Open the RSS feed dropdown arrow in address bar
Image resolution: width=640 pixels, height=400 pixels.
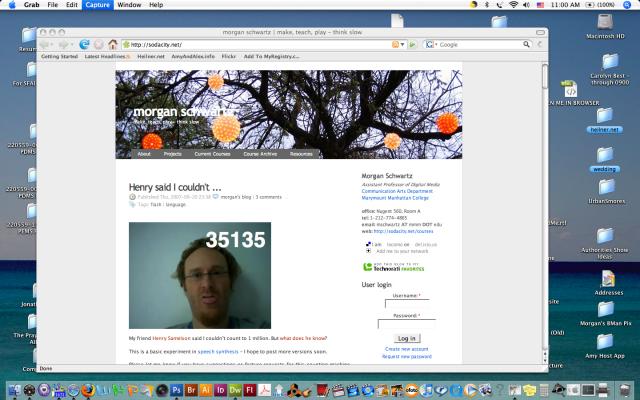click(x=402, y=44)
